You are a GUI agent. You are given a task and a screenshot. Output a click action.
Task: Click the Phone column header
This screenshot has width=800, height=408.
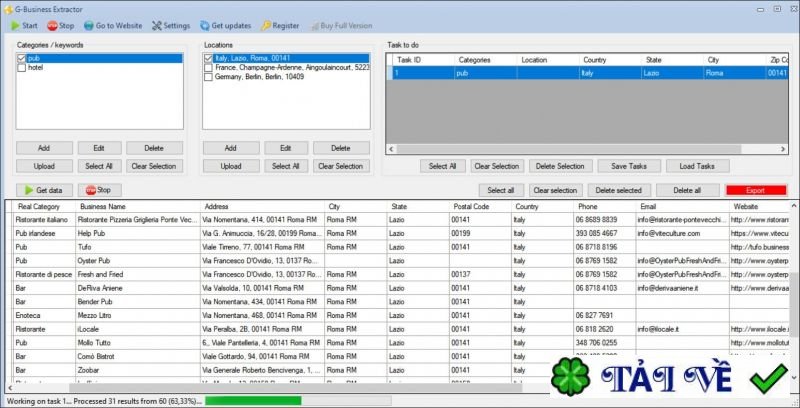coord(605,207)
